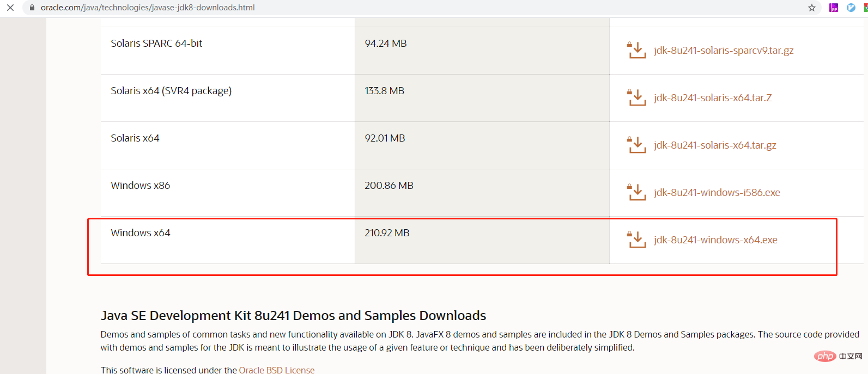
Task: Click the php中文网 watermark logo
Action: click(x=838, y=356)
